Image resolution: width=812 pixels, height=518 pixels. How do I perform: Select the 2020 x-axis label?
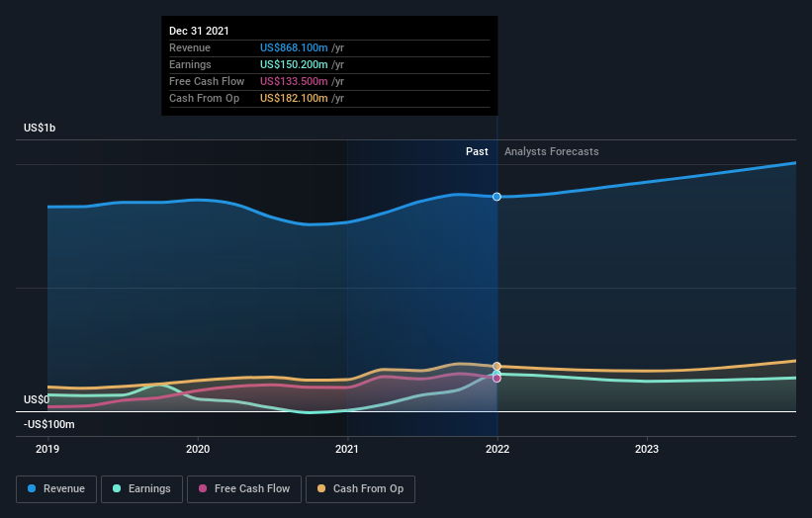198,449
